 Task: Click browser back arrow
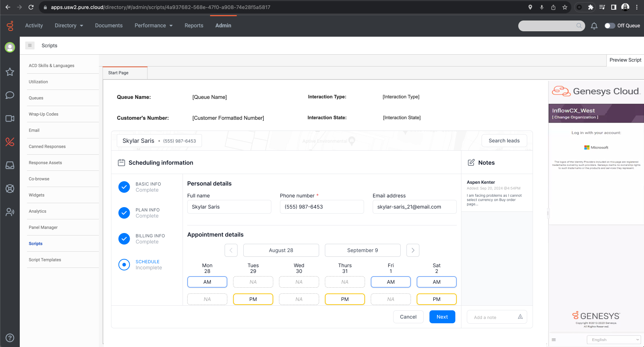point(8,7)
